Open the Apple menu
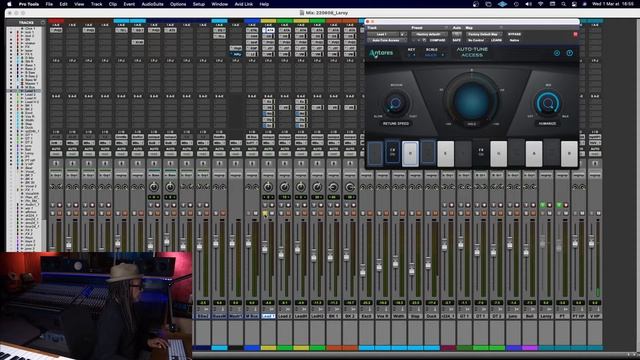 pos(9,4)
